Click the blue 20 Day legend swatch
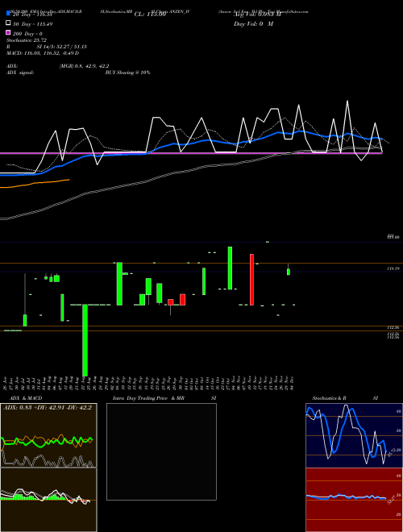Viewport: 403px width, 532px height. [x=8, y=14]
